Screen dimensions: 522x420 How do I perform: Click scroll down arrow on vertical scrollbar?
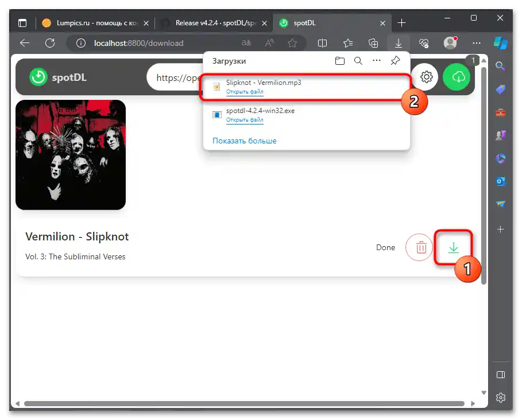click(484, 392)
